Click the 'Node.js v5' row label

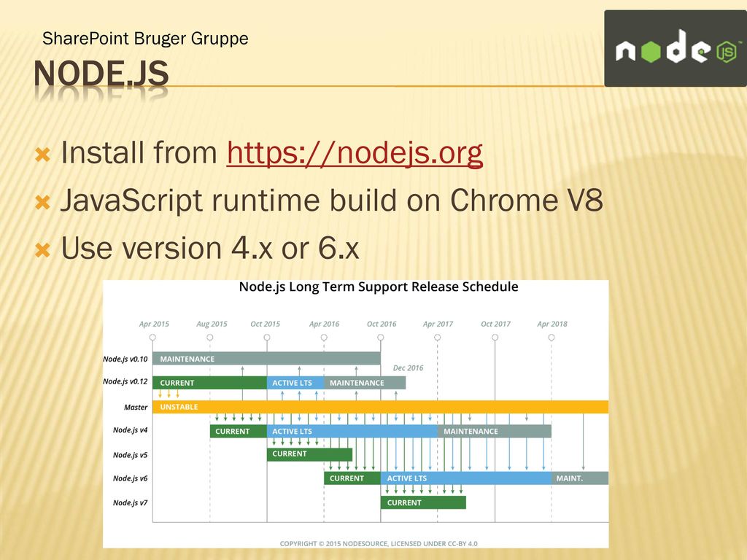(x=130, y=455)
